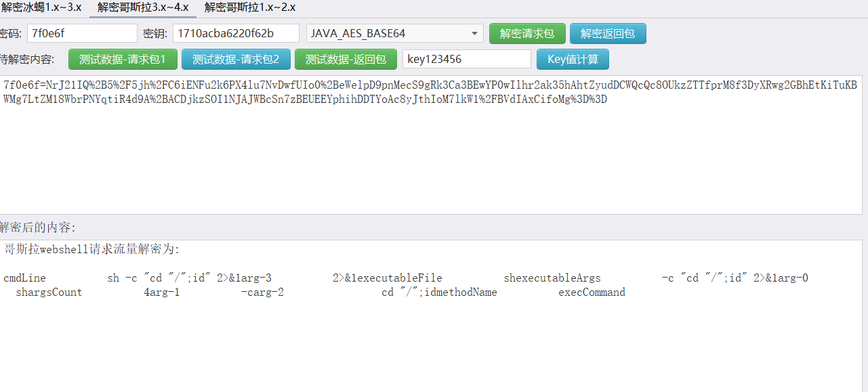
Task: Click the 测试数据-请求包2 button
Action: 235,59
